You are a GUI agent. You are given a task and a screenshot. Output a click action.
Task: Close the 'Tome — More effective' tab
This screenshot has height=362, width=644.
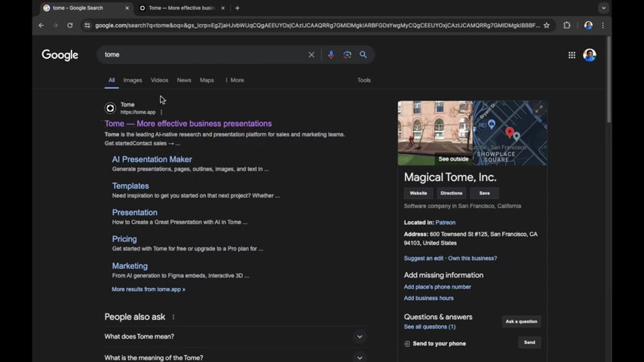tap(223, 8)
